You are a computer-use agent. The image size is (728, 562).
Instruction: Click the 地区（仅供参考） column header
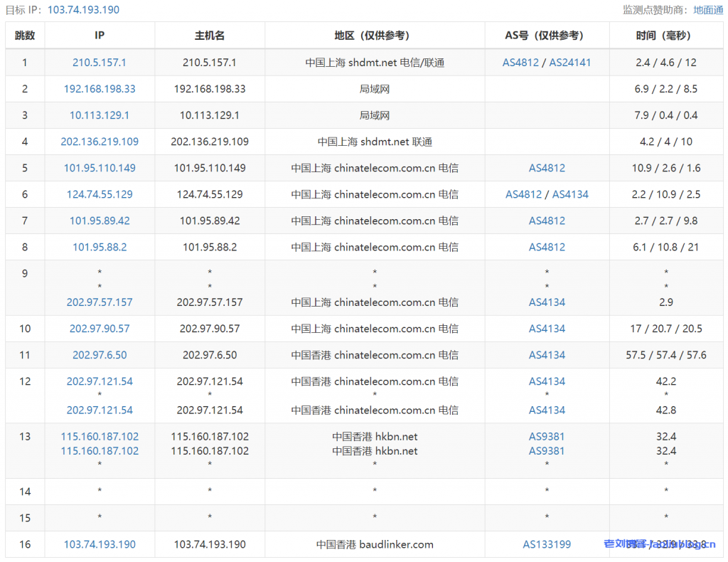[375, 36]
